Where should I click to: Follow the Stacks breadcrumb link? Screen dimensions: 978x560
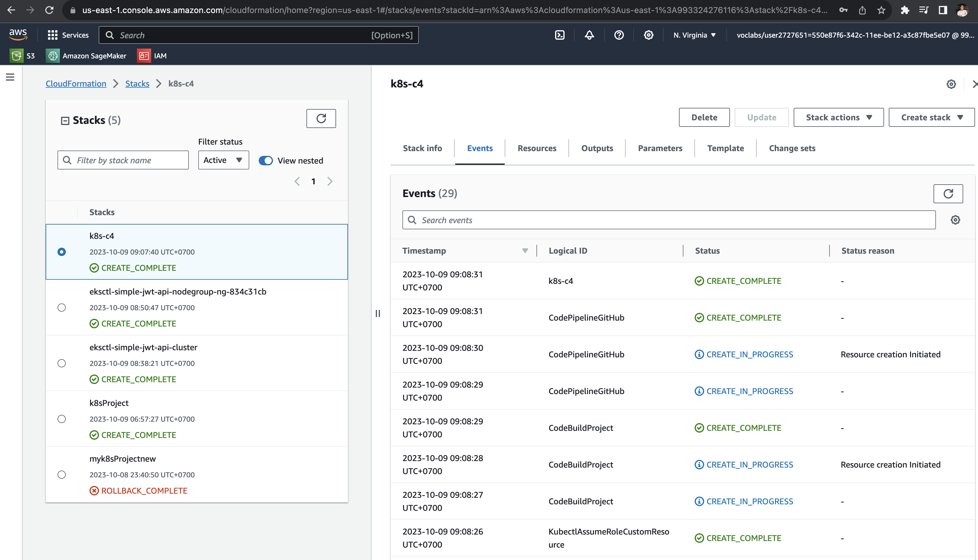[x=137, y=84]
